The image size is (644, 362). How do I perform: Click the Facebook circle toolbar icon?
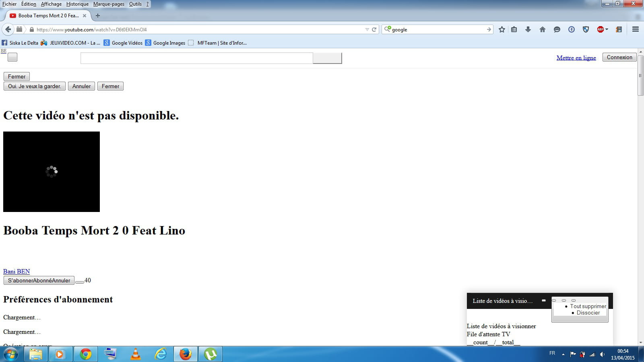tap(572, 29)
